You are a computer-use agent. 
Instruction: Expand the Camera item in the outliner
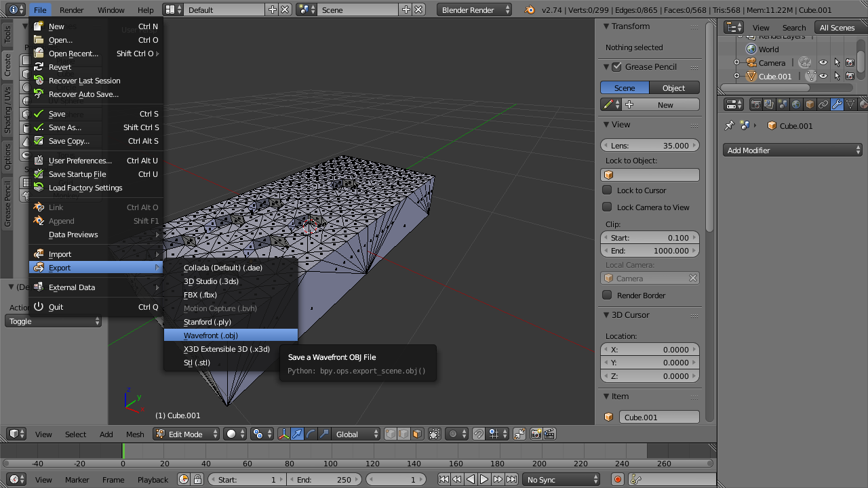737,63
